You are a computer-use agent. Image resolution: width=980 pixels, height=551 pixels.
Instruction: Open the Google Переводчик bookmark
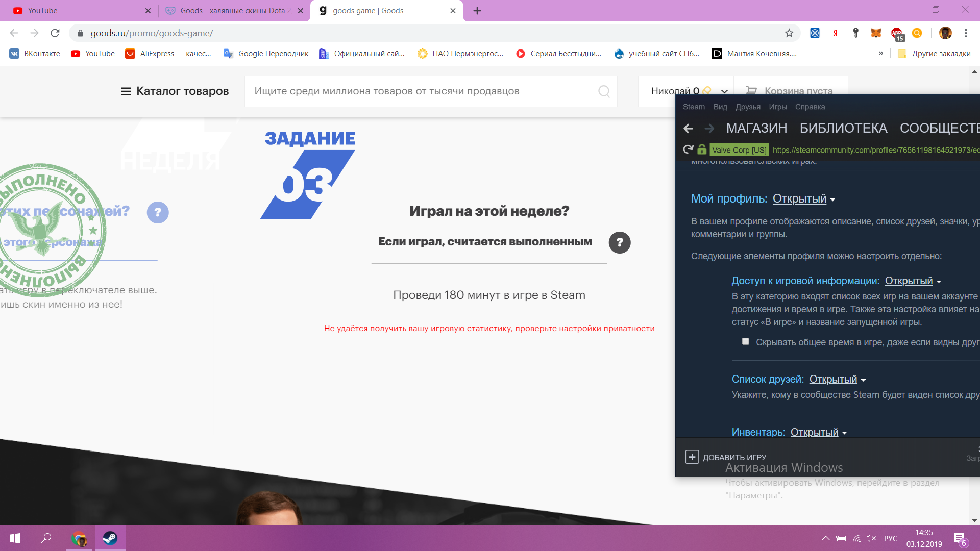coord(266,54)
